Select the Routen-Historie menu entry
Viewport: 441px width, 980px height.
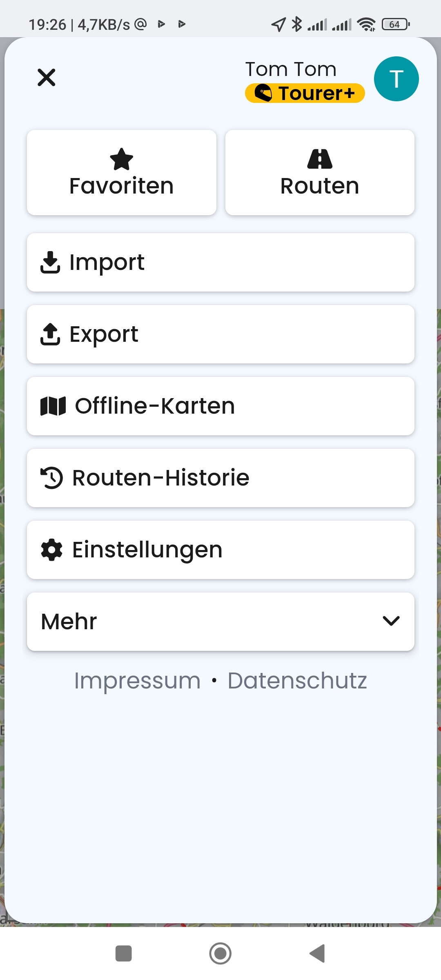[x=220, y=478]
